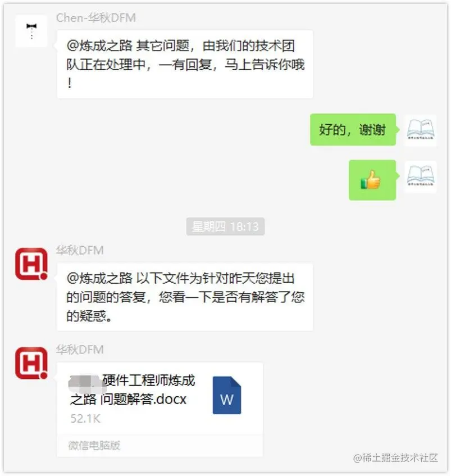Click message saying 您看一下是否有解答了您的疑惑
The width and height of the screenshot is (451, 476).
[x=185, y=297]
